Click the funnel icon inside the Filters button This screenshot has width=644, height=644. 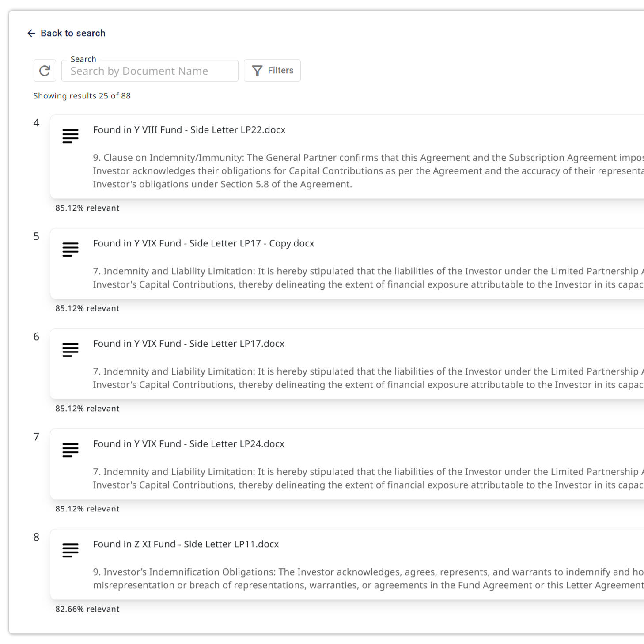coord(258,70)
